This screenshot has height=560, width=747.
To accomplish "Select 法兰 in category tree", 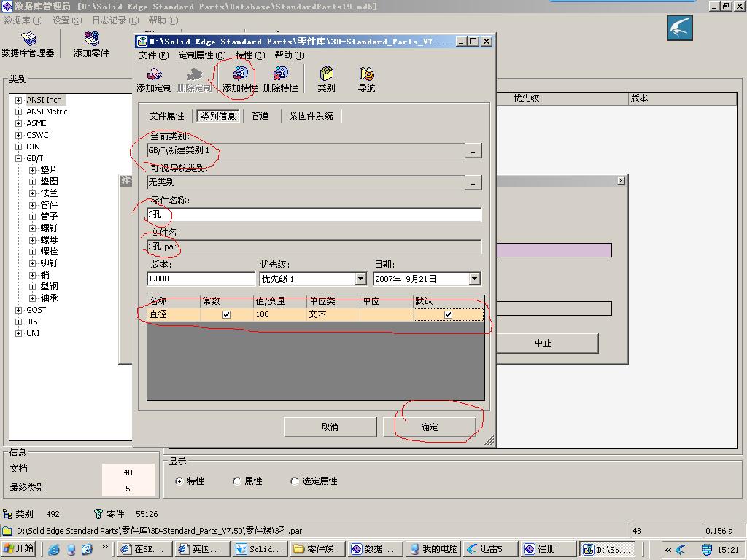I will pos(49,193).
